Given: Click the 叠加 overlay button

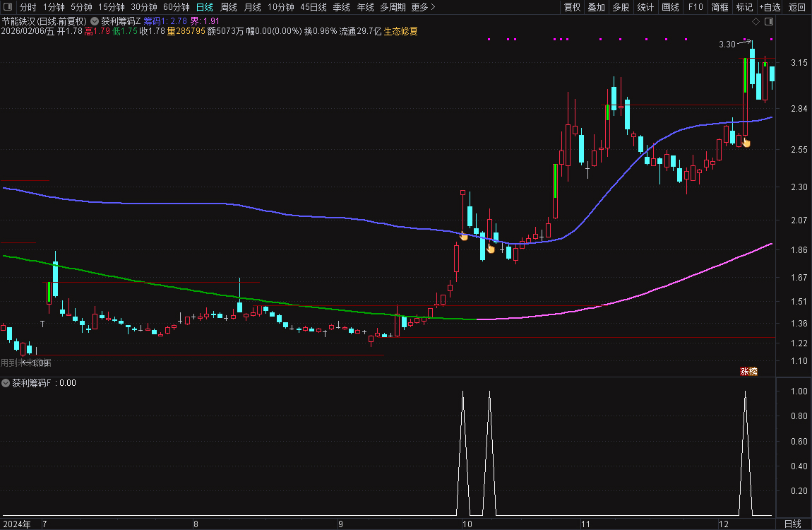Looking at the screenshot, I should [596, 7].
